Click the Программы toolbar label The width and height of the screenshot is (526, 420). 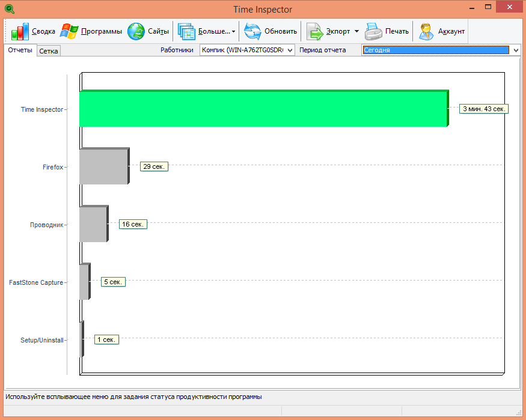[102, 31]
